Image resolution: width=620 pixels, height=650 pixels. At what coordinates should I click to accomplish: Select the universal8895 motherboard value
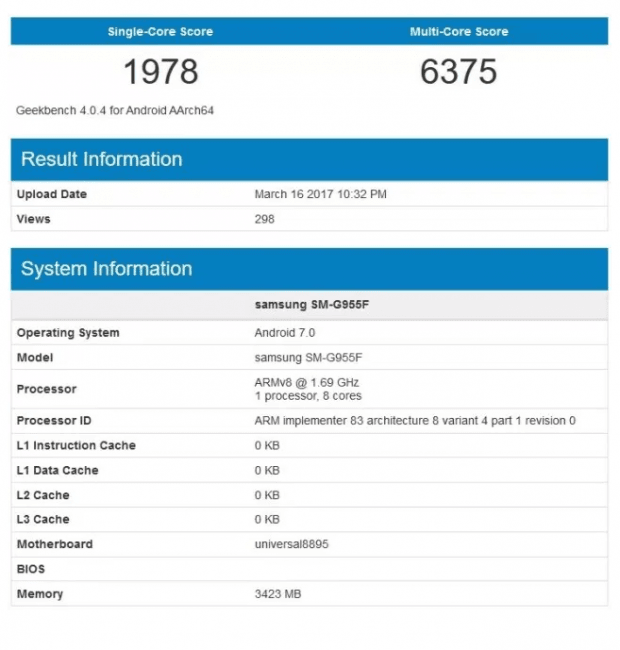(291, 544)
